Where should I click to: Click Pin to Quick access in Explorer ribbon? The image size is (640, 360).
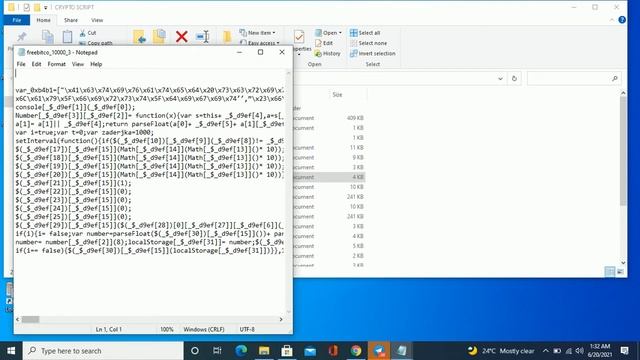21,37
